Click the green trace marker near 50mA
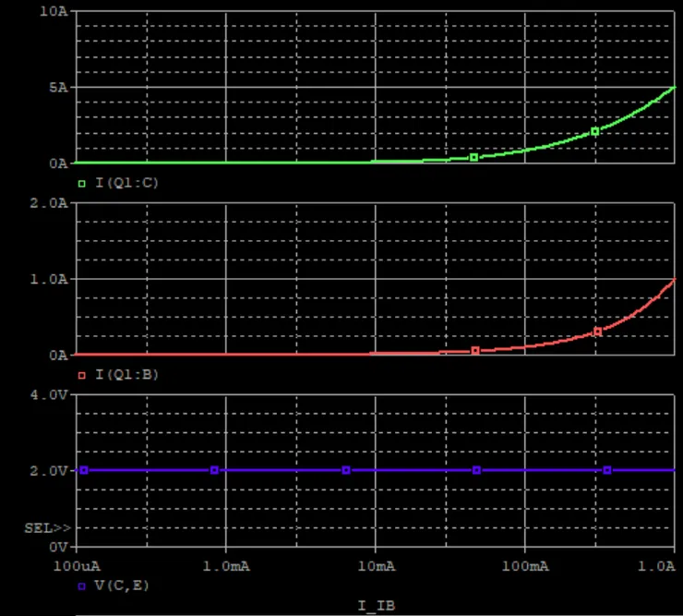Image resolution: width=683 pixels, height=616 pixels. point(474,157)
